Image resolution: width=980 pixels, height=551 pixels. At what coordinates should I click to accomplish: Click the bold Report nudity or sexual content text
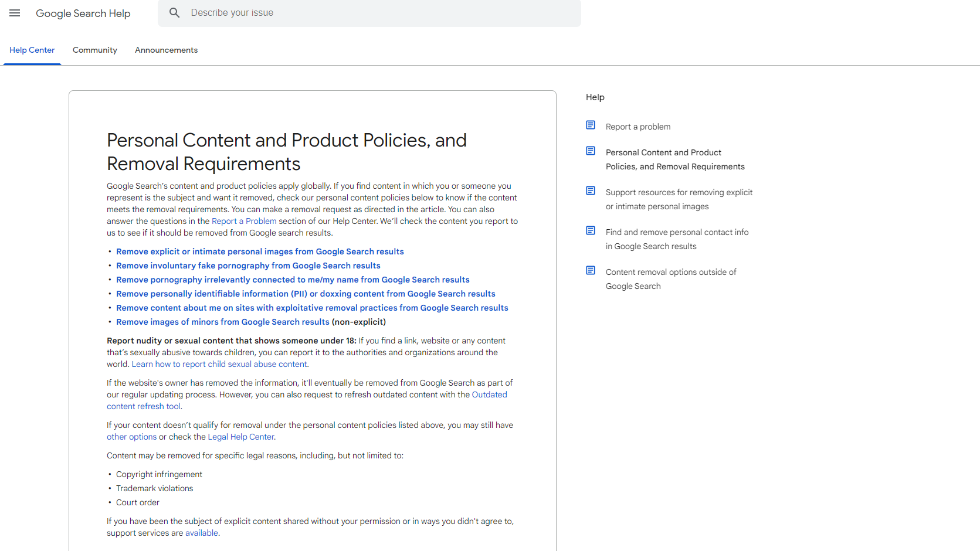point(232,341)
